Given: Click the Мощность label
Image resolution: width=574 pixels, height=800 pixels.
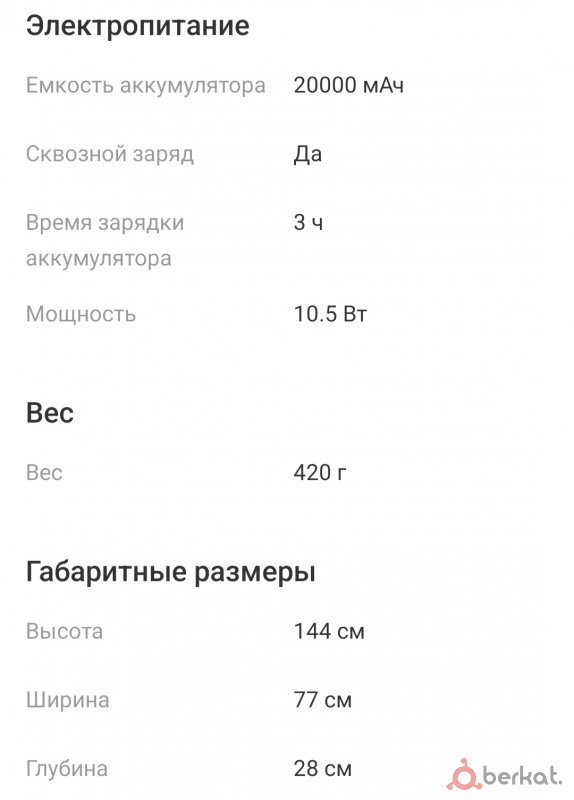Looking at the screenshot, I should pos(81,314).
